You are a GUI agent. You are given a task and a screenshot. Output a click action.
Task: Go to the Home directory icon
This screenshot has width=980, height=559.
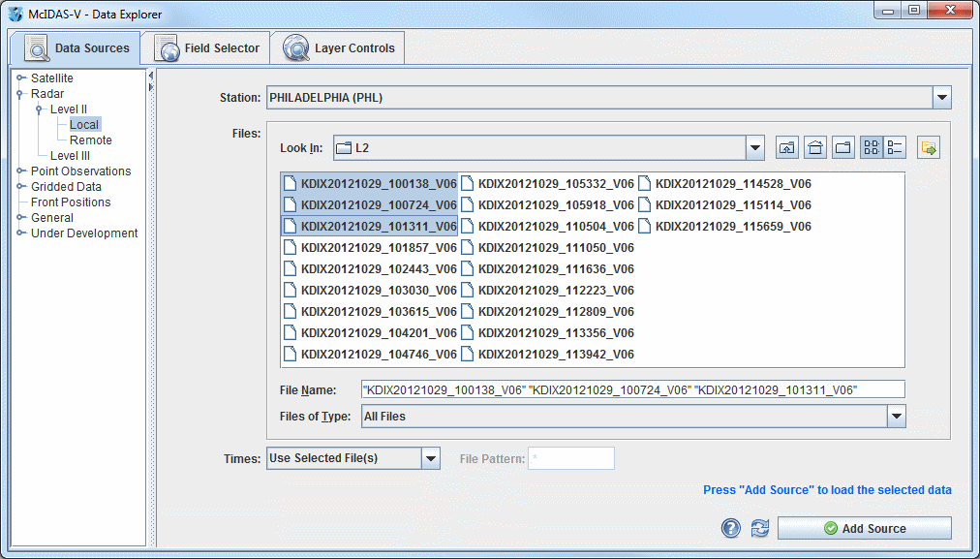pyautogui.click(x=815, y=148)
